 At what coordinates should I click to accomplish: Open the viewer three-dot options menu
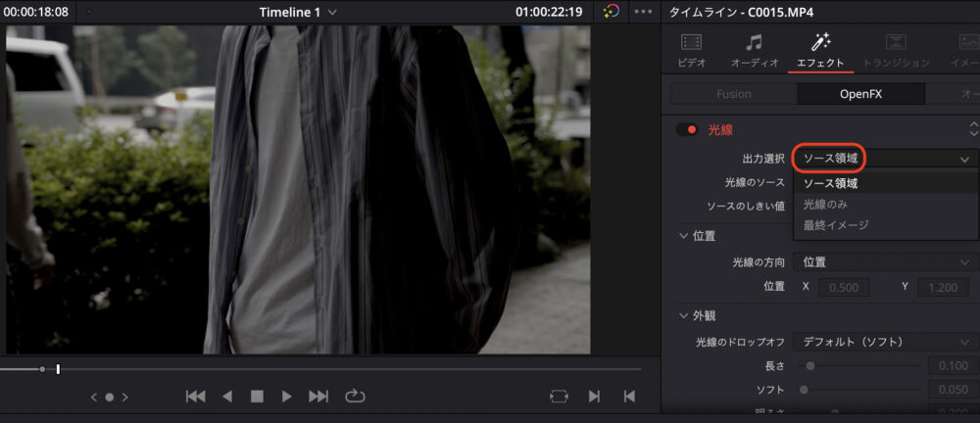click(x=643, y=12)
